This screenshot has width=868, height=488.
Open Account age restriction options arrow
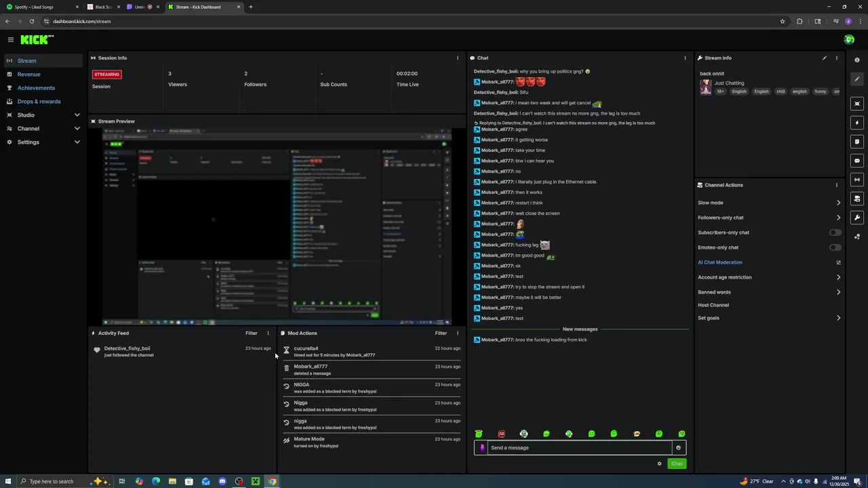click(x=838, y=277)
